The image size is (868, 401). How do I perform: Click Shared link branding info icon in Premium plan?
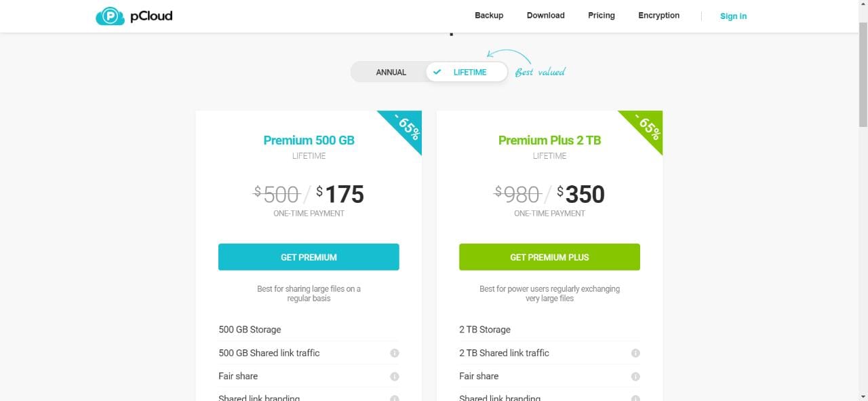pos(395,398)
